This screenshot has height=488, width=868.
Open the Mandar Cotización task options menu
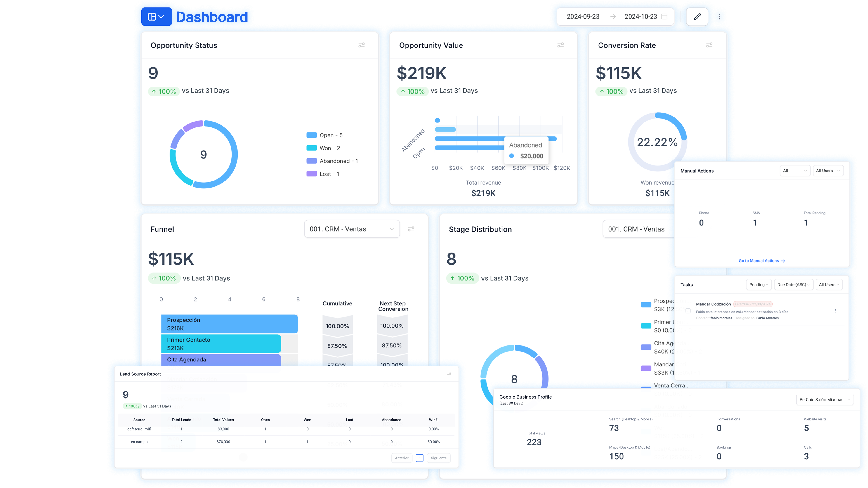(836, 311)
